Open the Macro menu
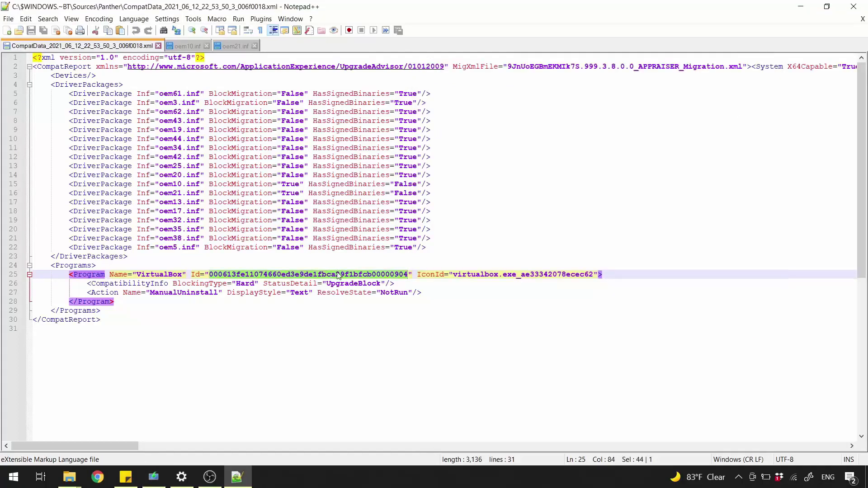The width and height of the screenshot is (868, 488). coord(217,19)
